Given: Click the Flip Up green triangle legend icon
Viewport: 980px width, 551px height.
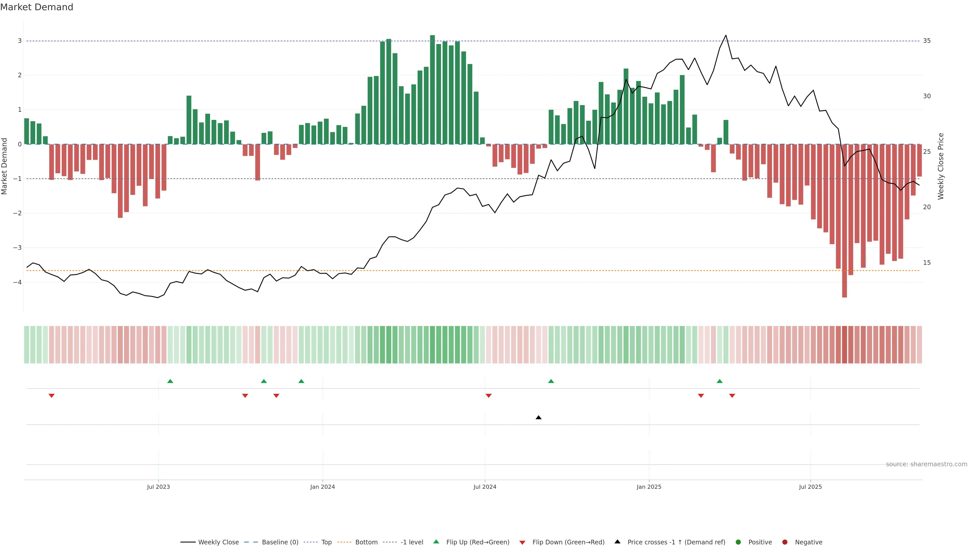Looking at the screenshot, I should pyautogui.click(x=436, y=542).
